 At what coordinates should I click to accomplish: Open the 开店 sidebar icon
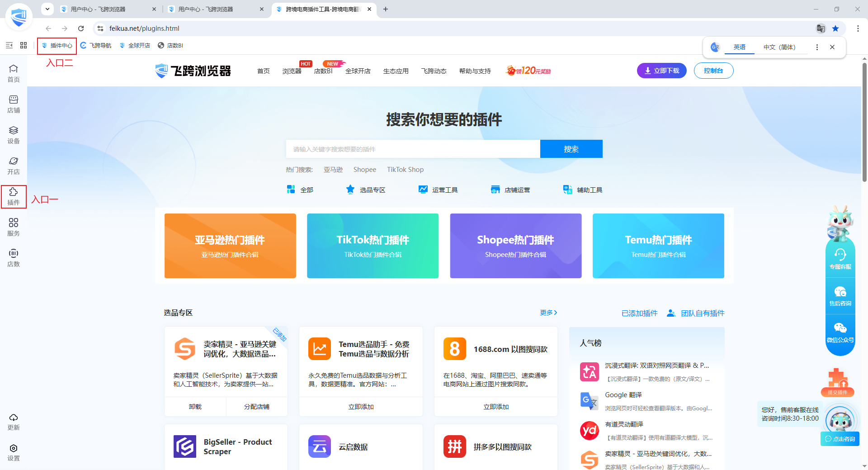click(x=14, y=166)
